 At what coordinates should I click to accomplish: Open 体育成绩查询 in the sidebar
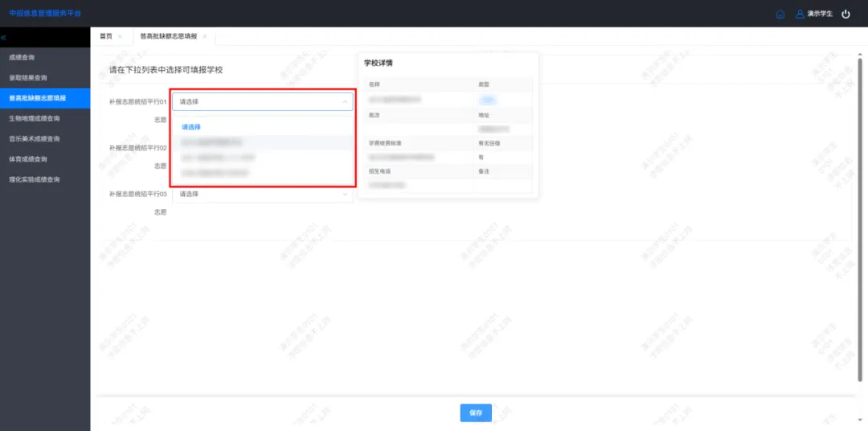pyautogui.click(x=45, y=159)
